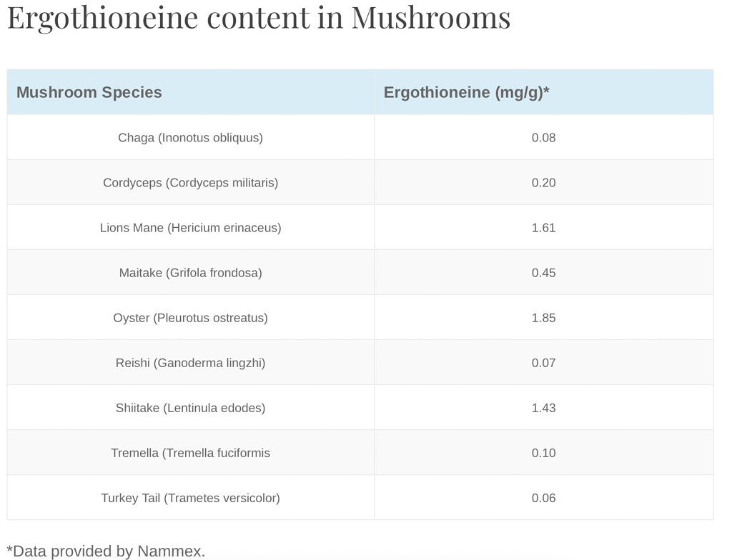
Task: Click the 0.08 value for Chaga
Action: point(544,138)
